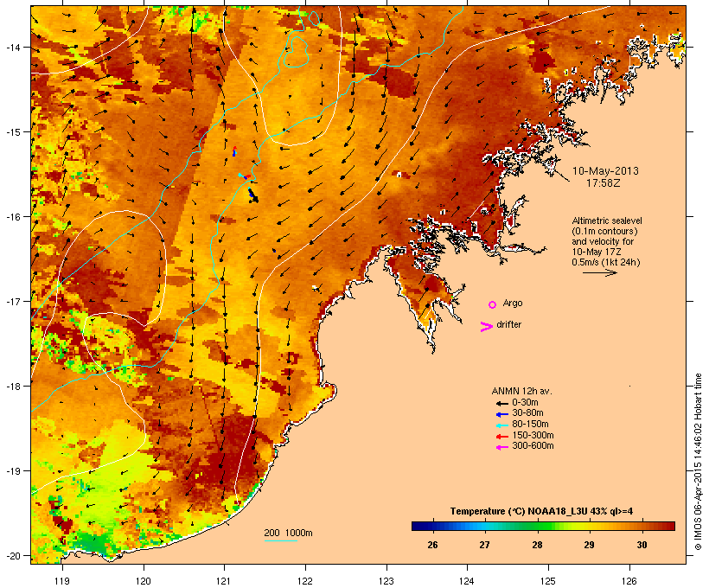The width and height of the screenshot is (709, 588).
Task: Click the ANMN 12h av. heading
Action: tap(521, 391)
